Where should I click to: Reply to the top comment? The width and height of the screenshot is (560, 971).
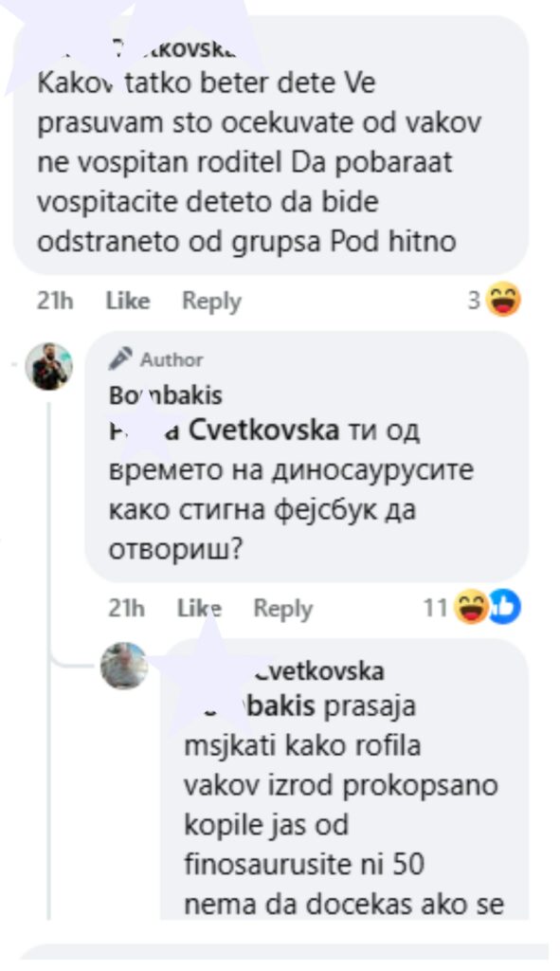point(211,302)
